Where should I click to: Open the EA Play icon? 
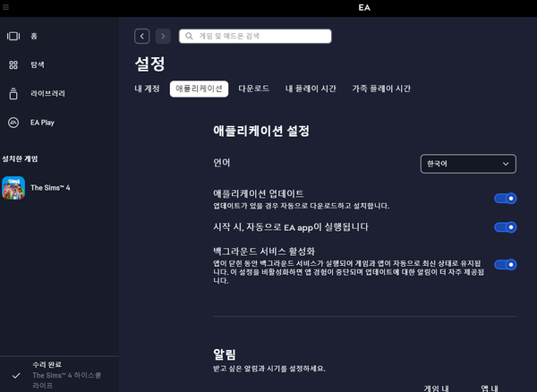(13, 122)
